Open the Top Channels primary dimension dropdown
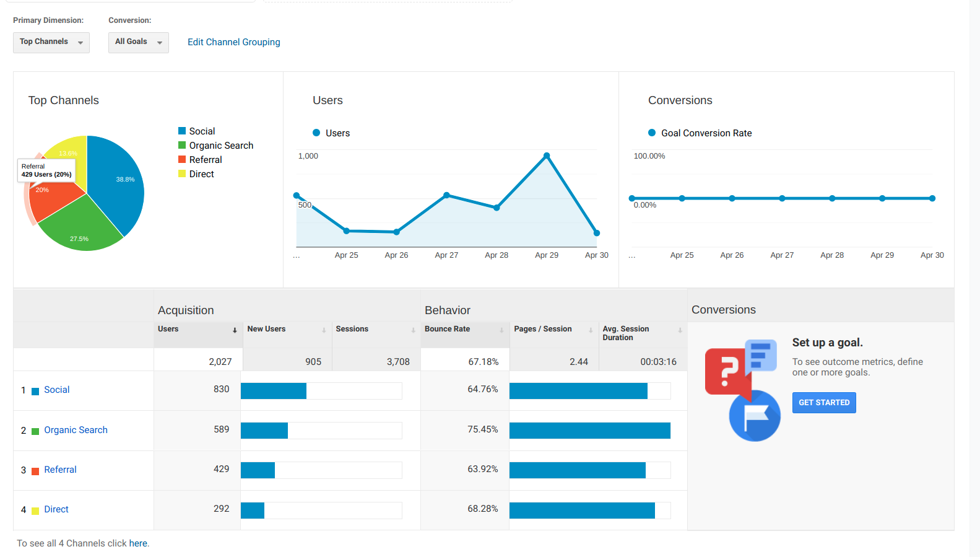Screen dimensions: 980x557 51,42
